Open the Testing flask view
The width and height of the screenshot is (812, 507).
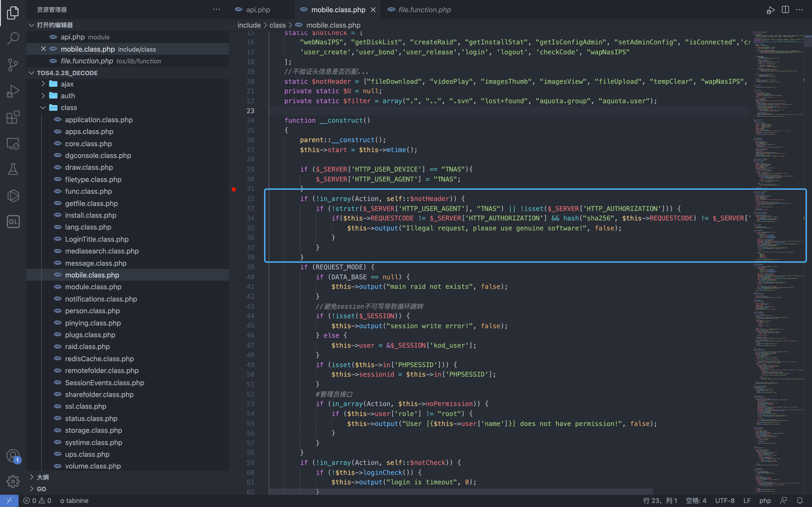13,169
